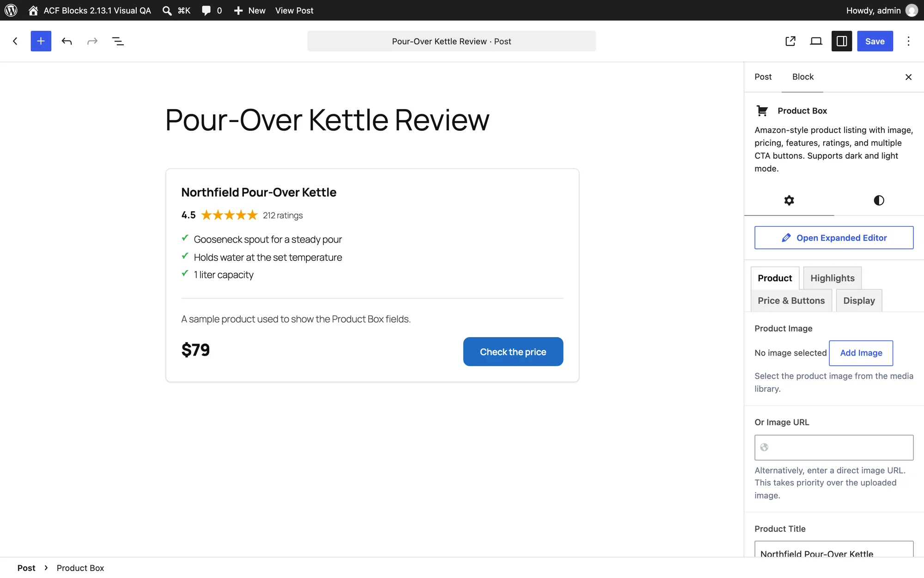Go back using the left chevron
This screenshot has height=578, width=924.
(15, 41)
